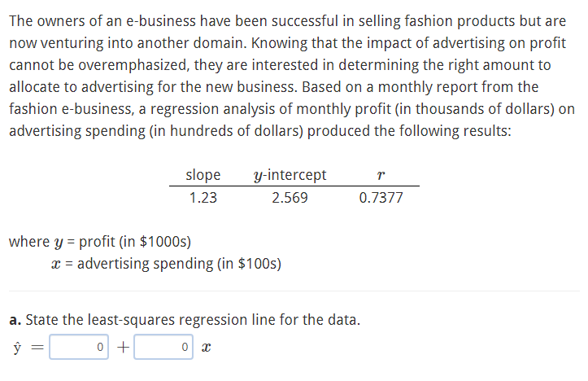Click the plus sign between input boxes
Screen dimensions: 588x381
123,348
